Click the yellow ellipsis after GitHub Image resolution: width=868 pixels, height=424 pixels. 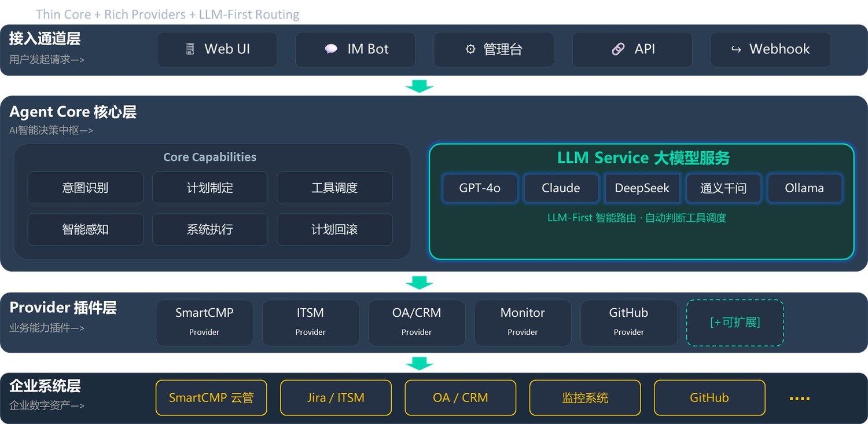pos(799,399)
